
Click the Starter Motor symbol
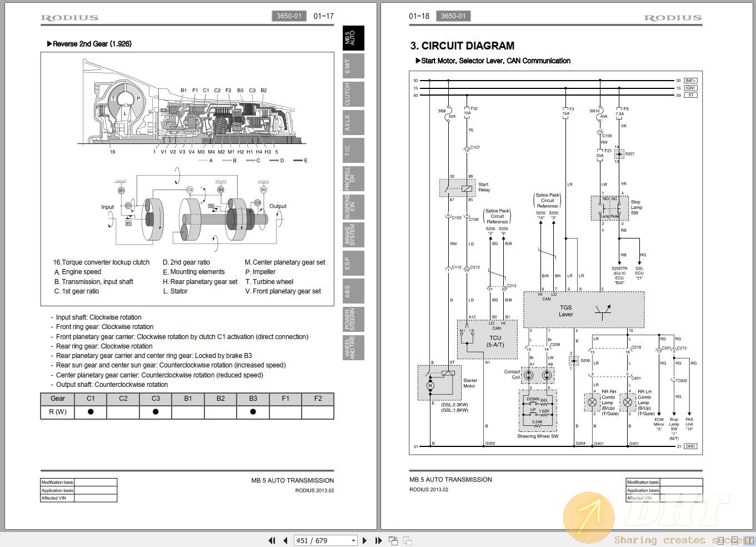[x=439, y=383]
